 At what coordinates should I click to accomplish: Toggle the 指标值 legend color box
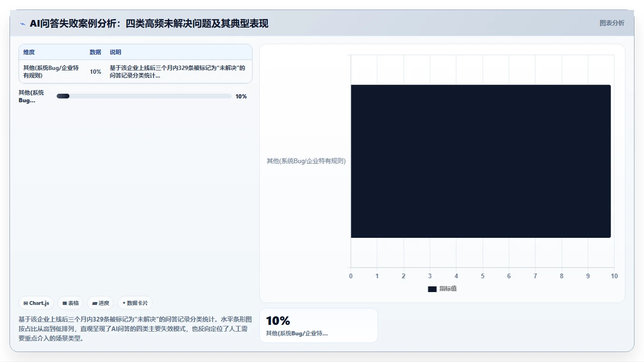(x=432, y=289)
